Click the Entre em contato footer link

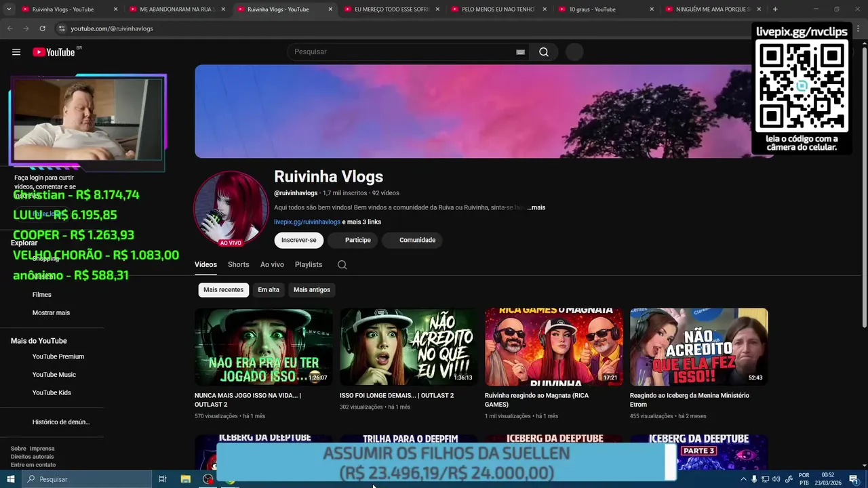coord(33,465)
